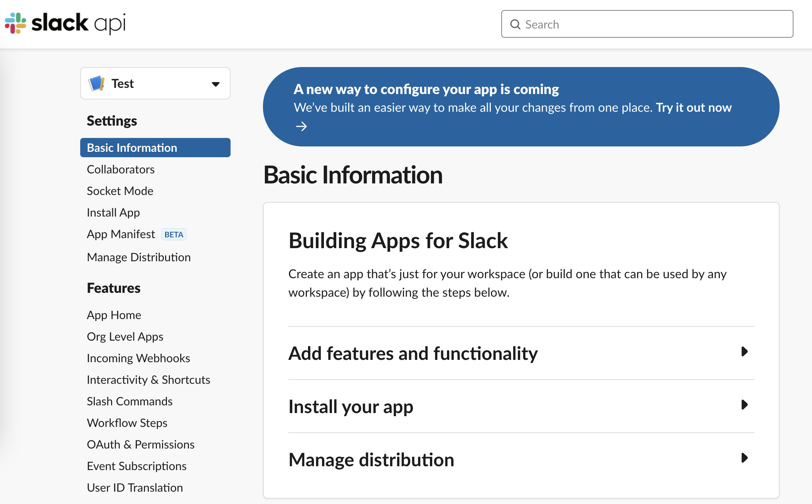Navigate to Socket Mode settings
Image resolution: width=812 pixels, height=504 pixels.
point(120,191)
